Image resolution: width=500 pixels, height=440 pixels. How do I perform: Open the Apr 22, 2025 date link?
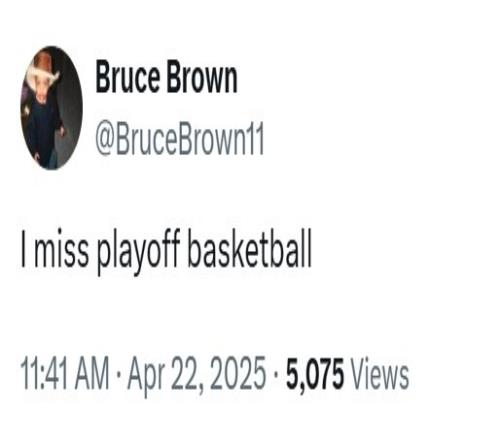pyautogui.click(x=197, y=374)
